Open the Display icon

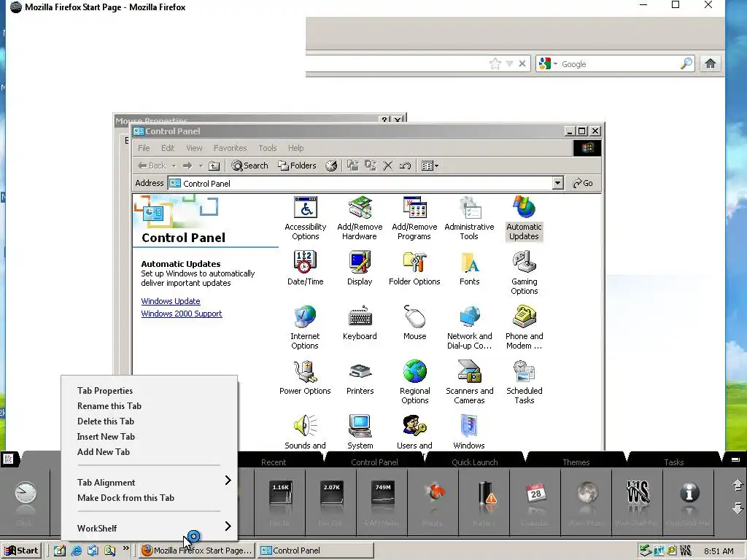coord(360,268)
